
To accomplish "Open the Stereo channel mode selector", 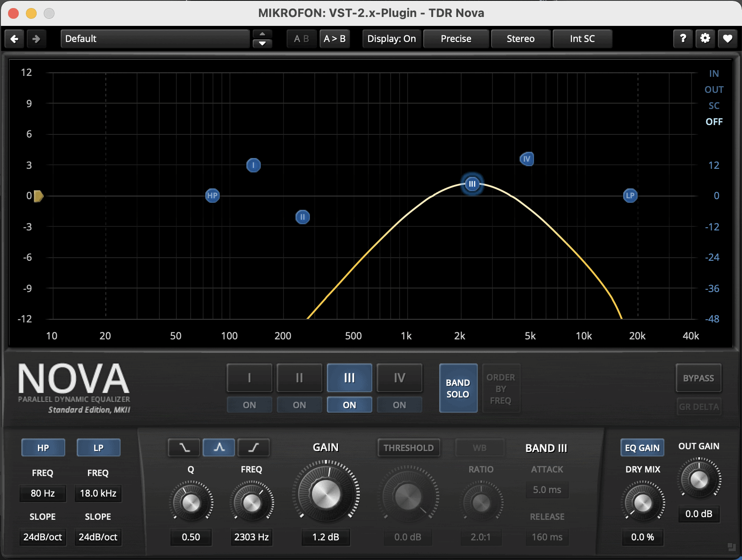I will tap(521, 39).
